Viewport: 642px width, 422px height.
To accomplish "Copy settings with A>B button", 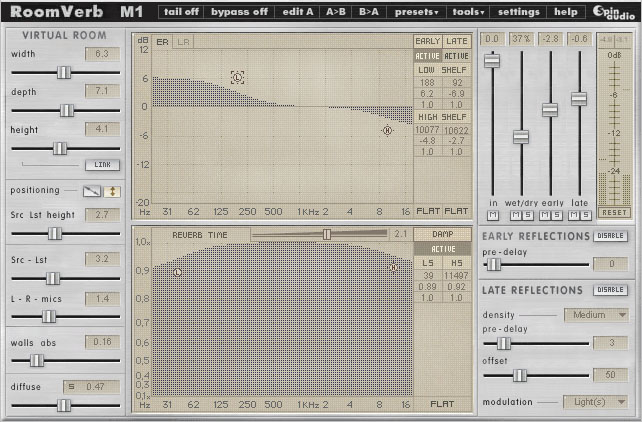I will coord(336,12).
